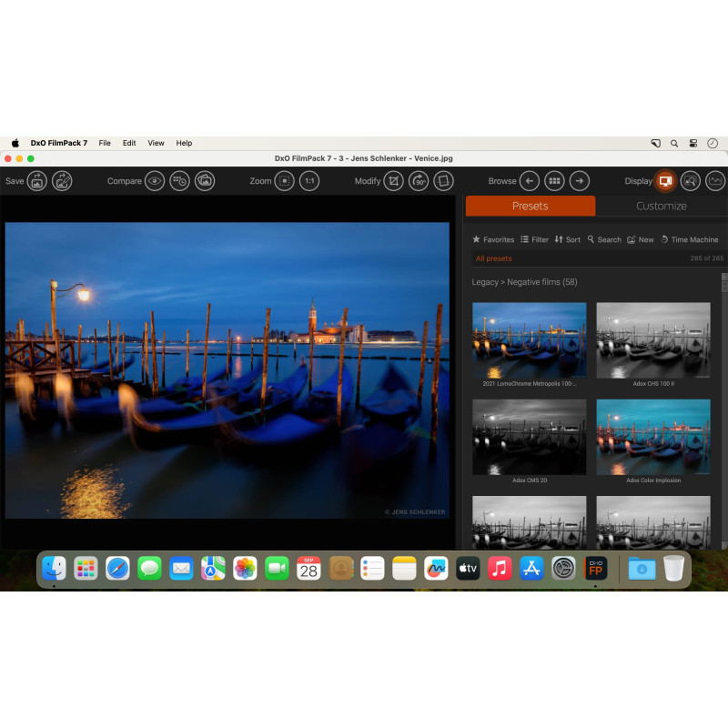The image size is (728, 728).
Task: Toggle the Display histogram icon
Action: (715, 181)
